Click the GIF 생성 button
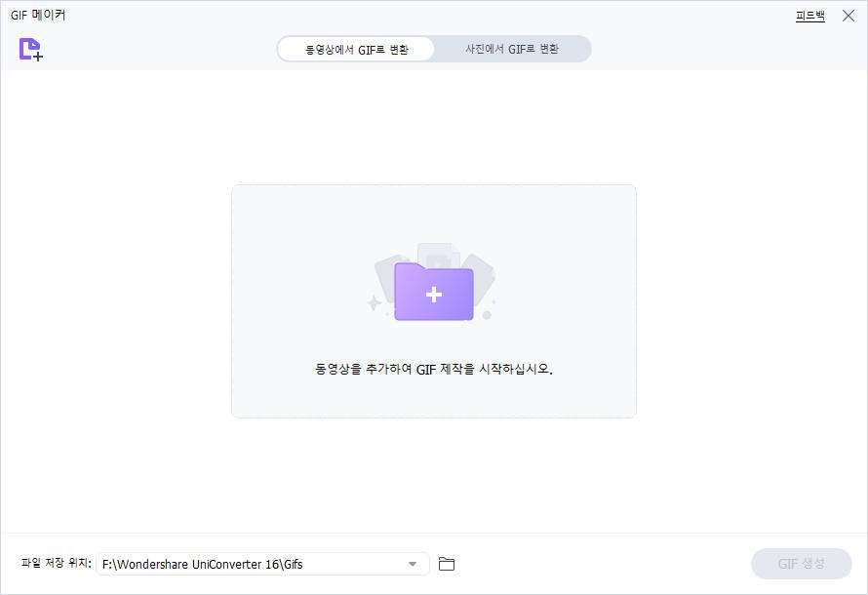The width and height of the screenshot is (868, 595). (x=801, y=564)
